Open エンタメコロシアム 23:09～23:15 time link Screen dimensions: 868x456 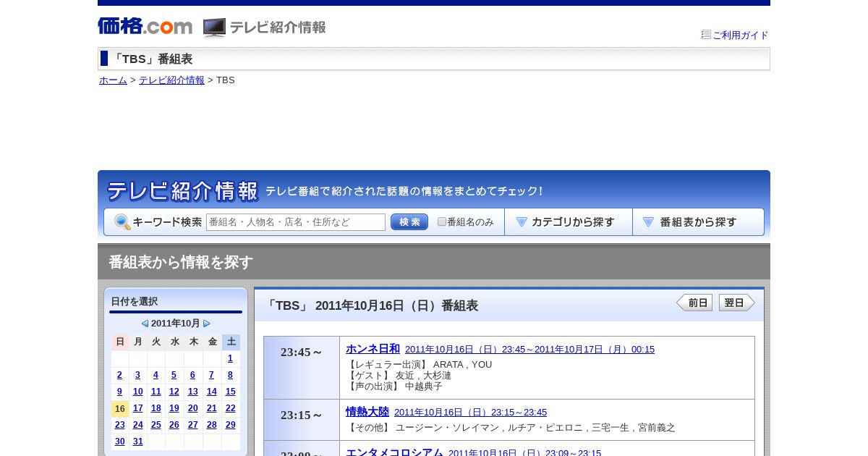pos(524,453)
